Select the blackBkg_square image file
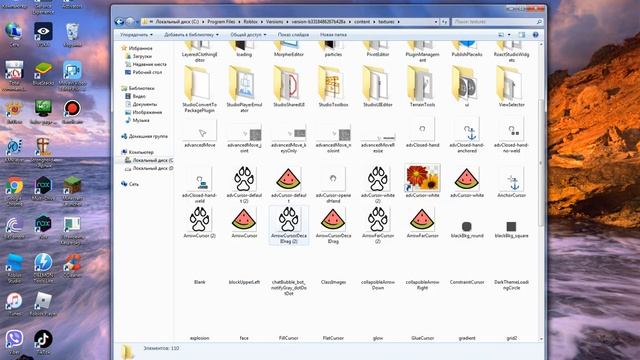640x360 pixels. pyautogui.click(x=511, y=229)
